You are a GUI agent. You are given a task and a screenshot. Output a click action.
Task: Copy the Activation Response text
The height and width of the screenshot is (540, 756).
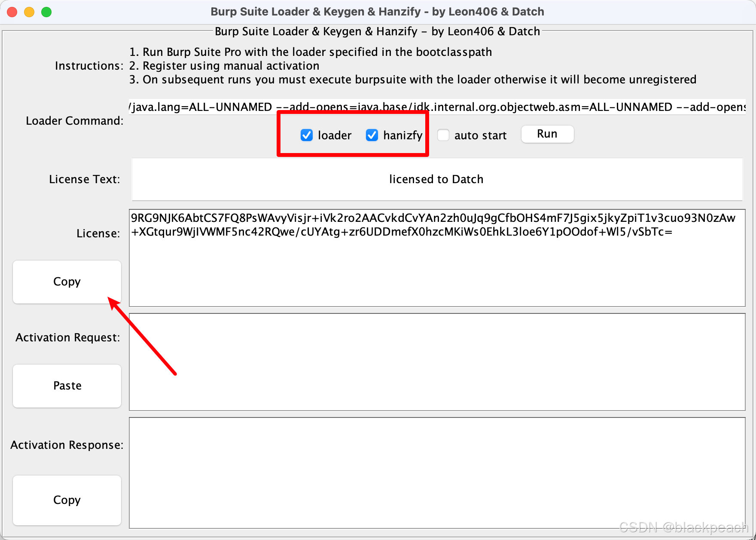pyautogui.click(x=67, y=500)
